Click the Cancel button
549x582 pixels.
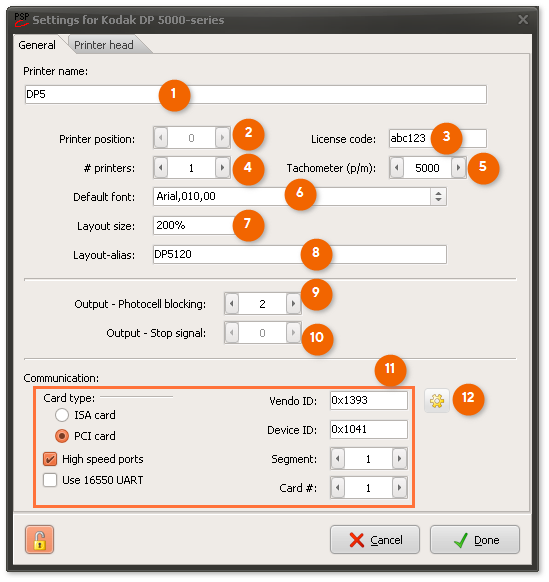tap(375, 540)
